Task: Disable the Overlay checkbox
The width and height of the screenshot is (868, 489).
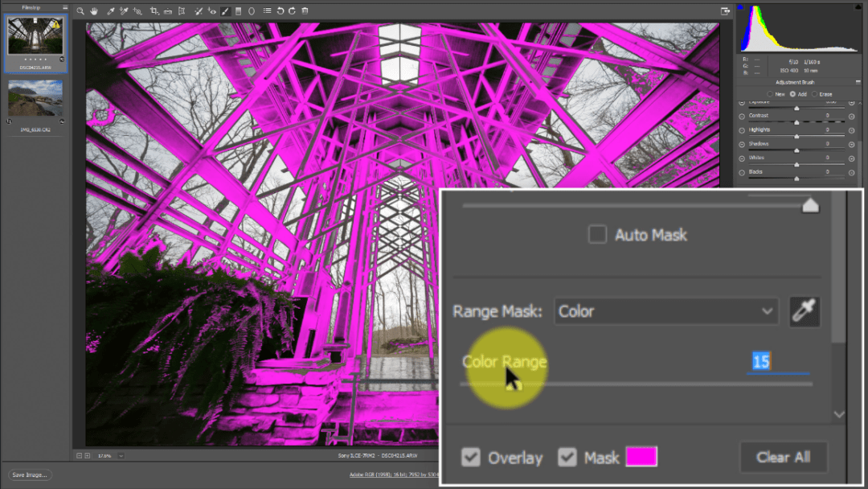Action: (472, 457)
